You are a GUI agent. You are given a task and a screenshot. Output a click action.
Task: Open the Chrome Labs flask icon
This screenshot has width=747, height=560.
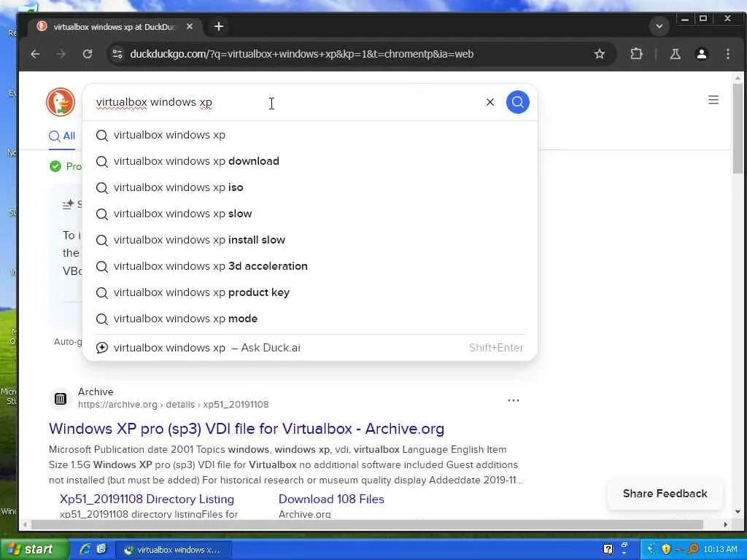(675, 54)
